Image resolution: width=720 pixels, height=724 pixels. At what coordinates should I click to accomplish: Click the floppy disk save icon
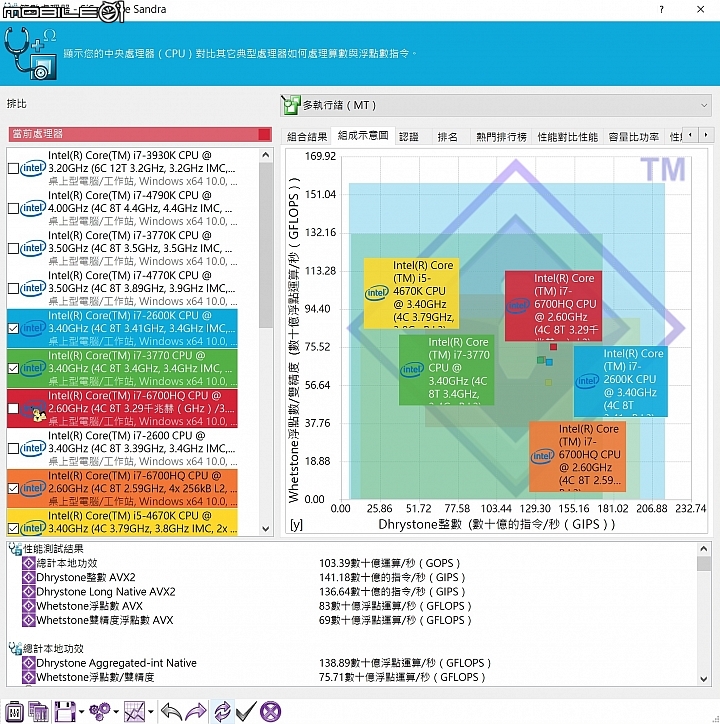pyautogui.click(x=65, y=712)
